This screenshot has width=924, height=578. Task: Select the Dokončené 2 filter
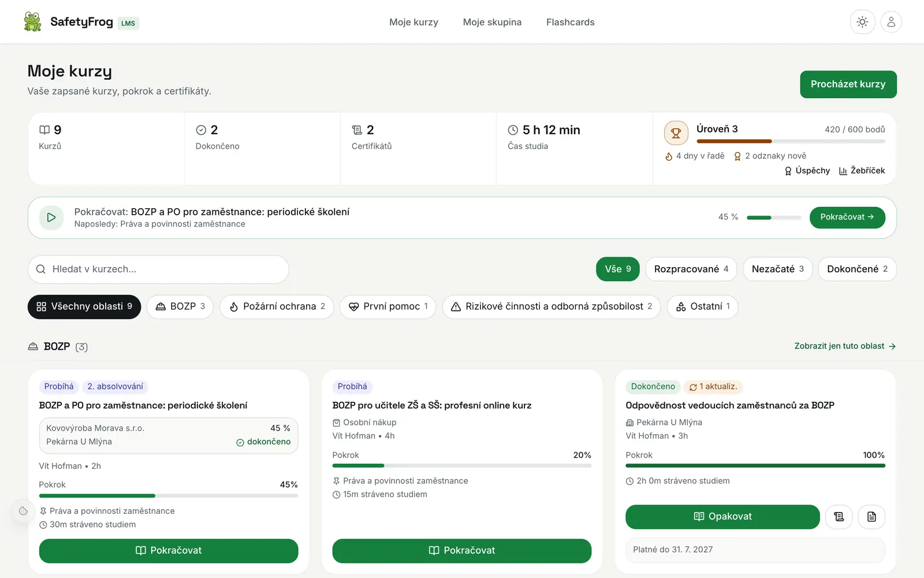[x=857, y=269]
